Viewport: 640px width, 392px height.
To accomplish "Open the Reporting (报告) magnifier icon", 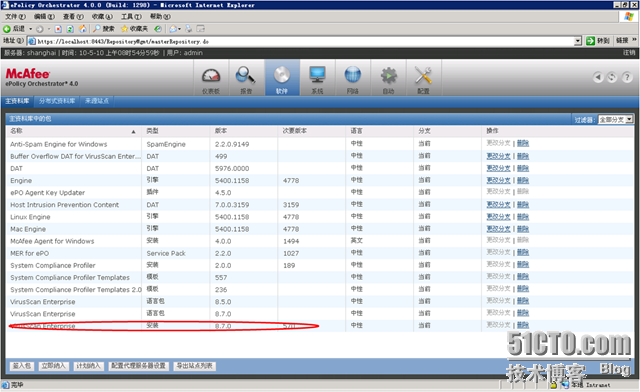I will [x=246, y=79].
